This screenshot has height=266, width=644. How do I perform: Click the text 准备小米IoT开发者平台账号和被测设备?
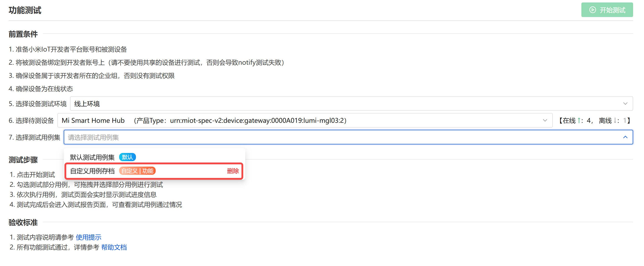[x=71, y=49]
